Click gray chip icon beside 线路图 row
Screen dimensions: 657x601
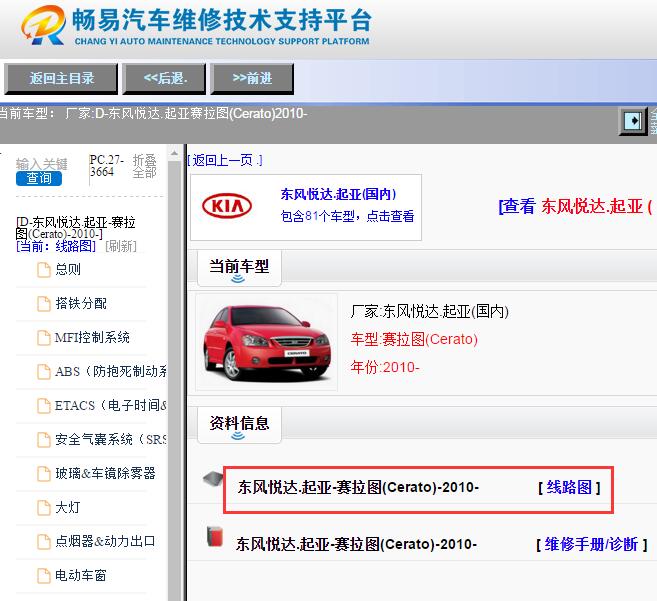[213, 478]
